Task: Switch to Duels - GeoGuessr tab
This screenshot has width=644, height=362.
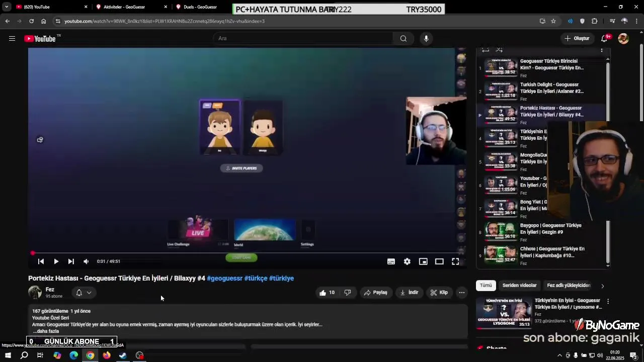Action: [x=200, y=7]
